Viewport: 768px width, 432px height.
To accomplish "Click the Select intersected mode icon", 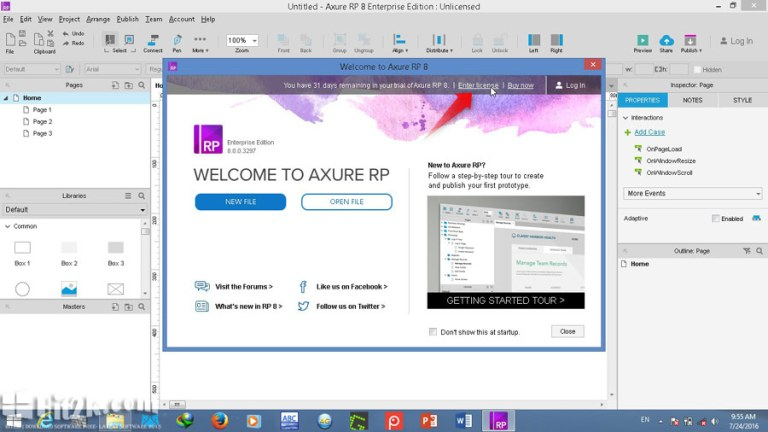I will [x=110, y=39].
